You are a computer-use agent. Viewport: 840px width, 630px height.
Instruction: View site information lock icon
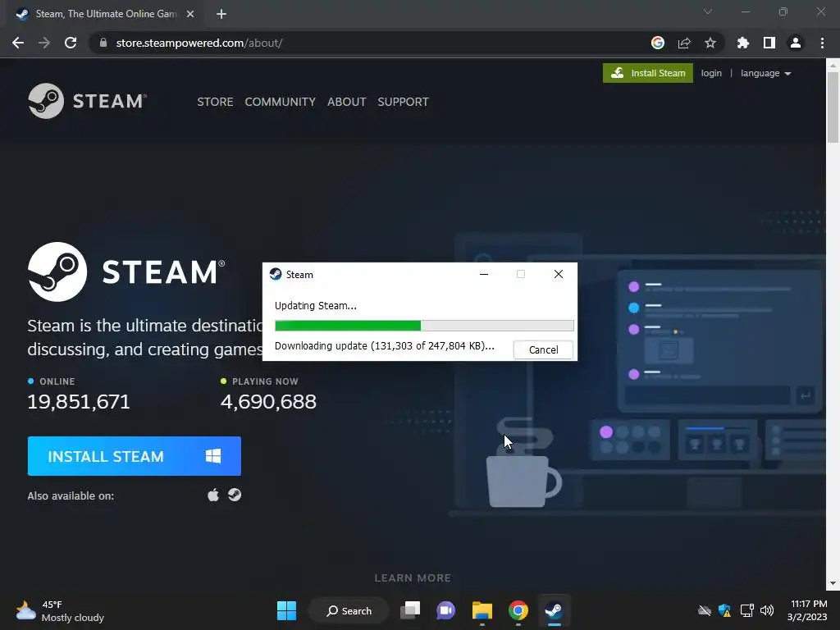pyautogui.click(x=103, y=43)
